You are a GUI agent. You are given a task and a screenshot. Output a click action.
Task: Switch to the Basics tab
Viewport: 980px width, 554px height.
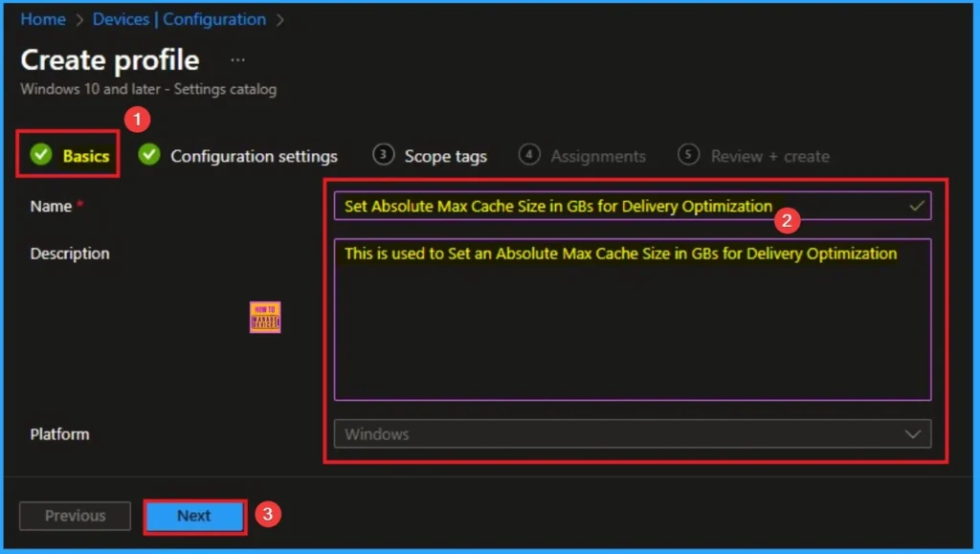pyautogui.click(x=85, y=156)
